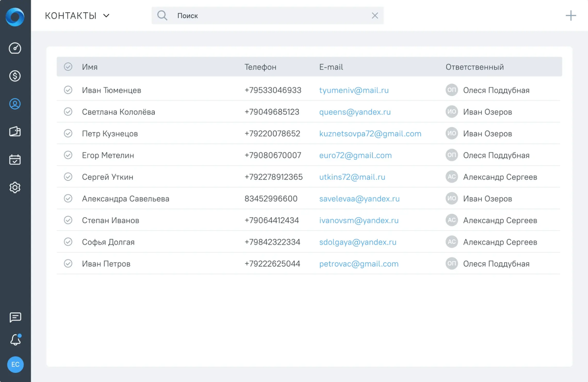Viewport: 588px width, 382px height.
Task: Select the Иван Тюменцев row checkbox
Action: (x=68, y=90)
